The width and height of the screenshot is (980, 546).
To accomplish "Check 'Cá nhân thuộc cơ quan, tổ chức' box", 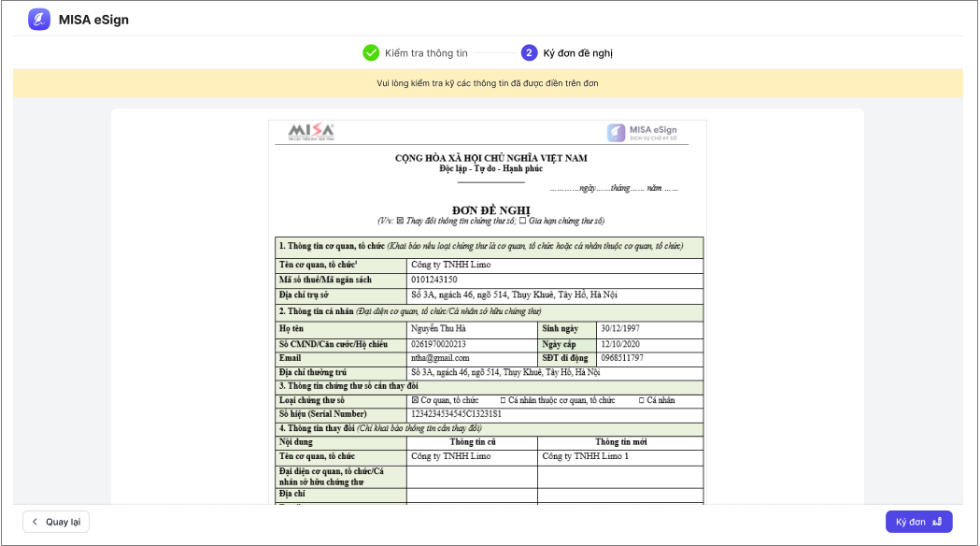I will coord(503,400).
